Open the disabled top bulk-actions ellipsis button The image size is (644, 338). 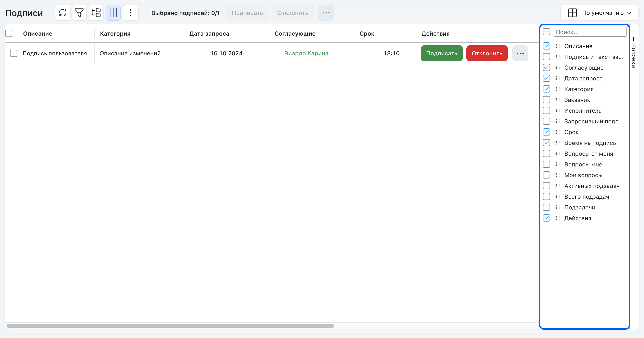[326, 13]
